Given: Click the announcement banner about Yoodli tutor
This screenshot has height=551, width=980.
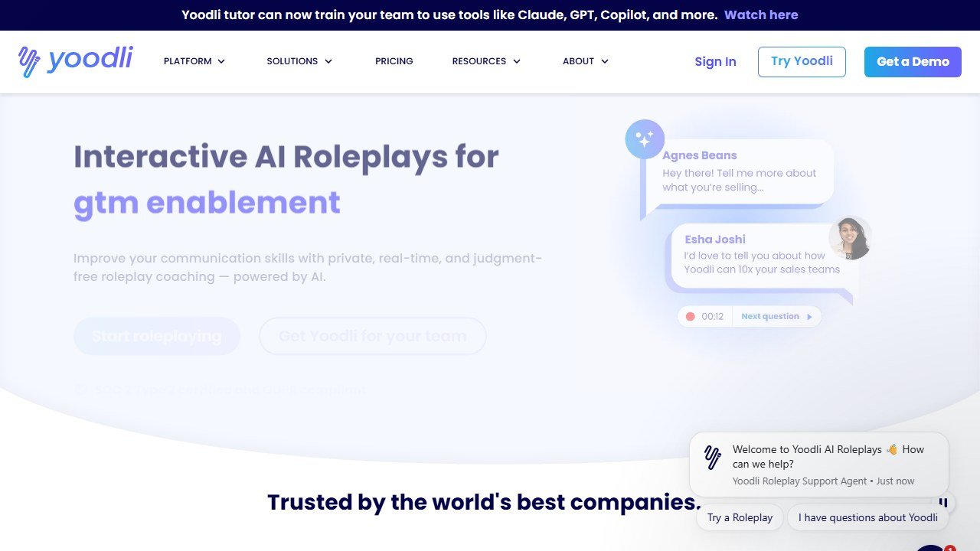Looking at the screenshot, I should click(490, 15).
